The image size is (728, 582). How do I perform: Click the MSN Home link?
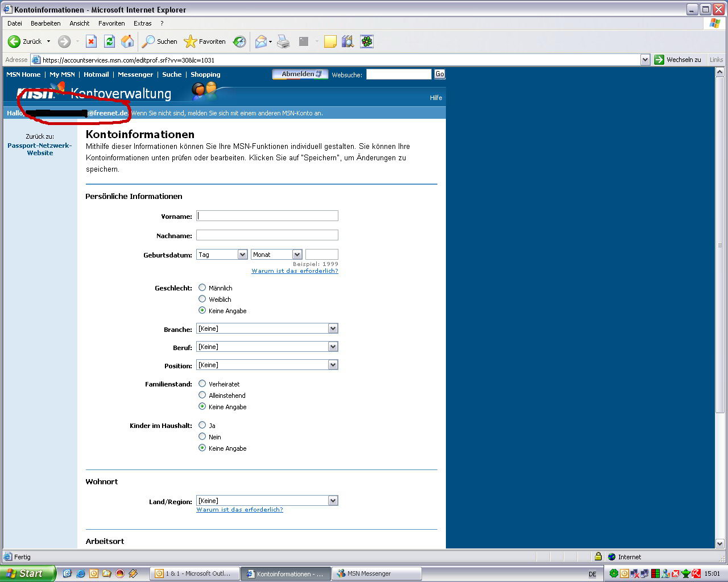click(23, 74)
